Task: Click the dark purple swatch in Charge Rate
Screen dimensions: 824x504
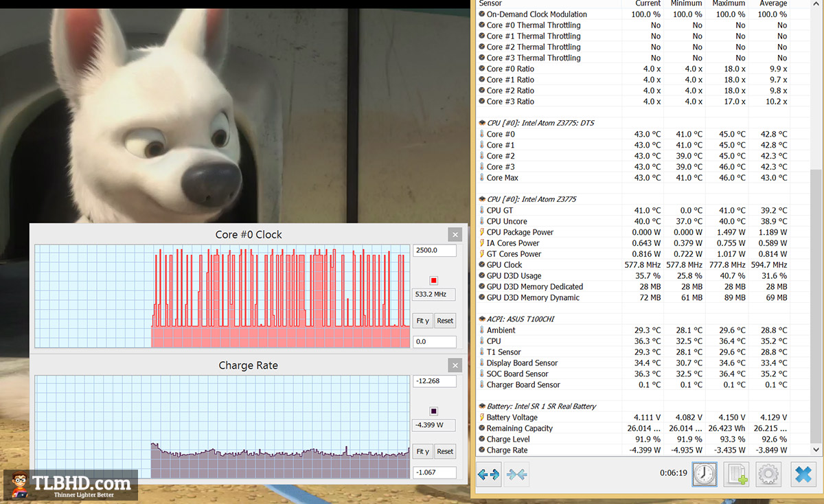Action: 433,411
